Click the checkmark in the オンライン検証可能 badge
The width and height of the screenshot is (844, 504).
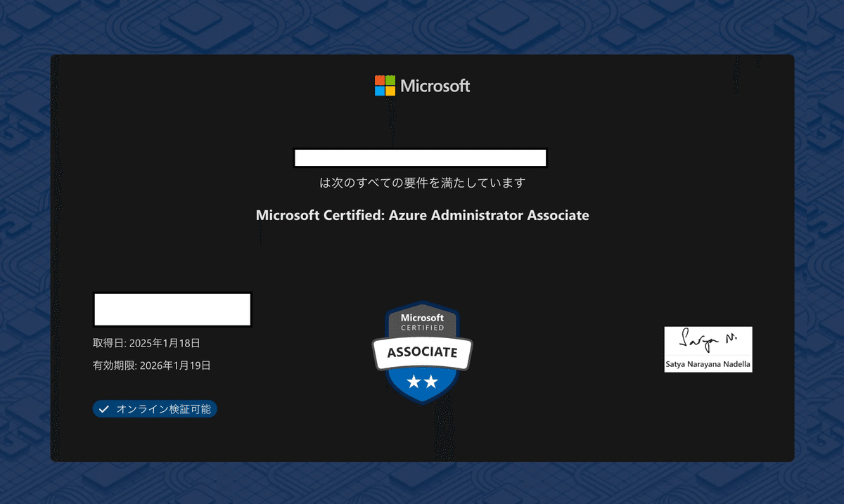click(x=103, y=409)
